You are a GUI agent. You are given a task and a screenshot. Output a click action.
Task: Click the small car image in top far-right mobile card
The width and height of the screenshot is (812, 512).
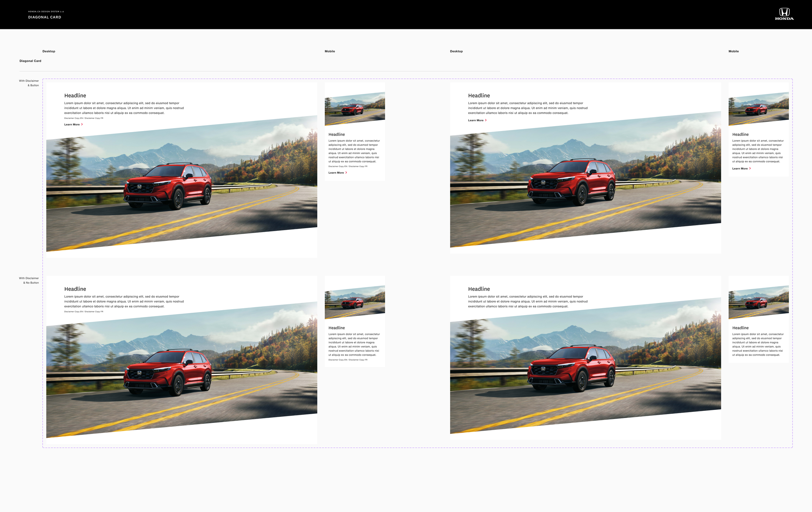pos(758,109)
